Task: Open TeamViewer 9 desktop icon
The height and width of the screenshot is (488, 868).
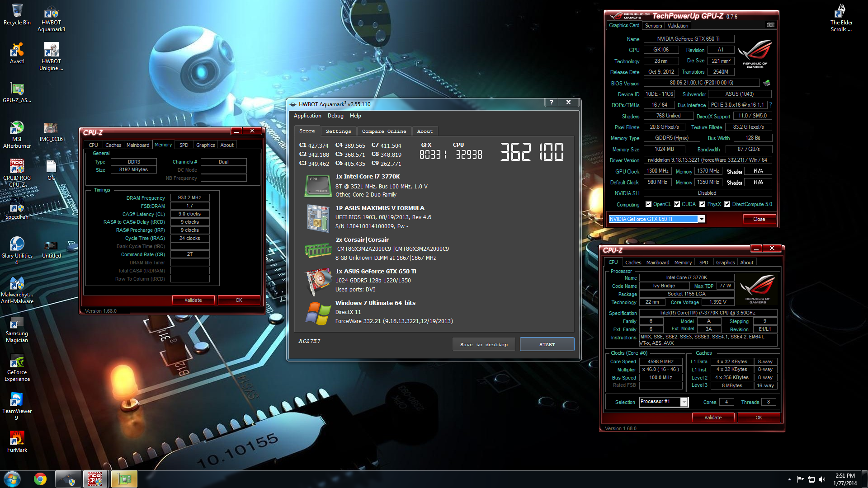Action: point(17,407)
